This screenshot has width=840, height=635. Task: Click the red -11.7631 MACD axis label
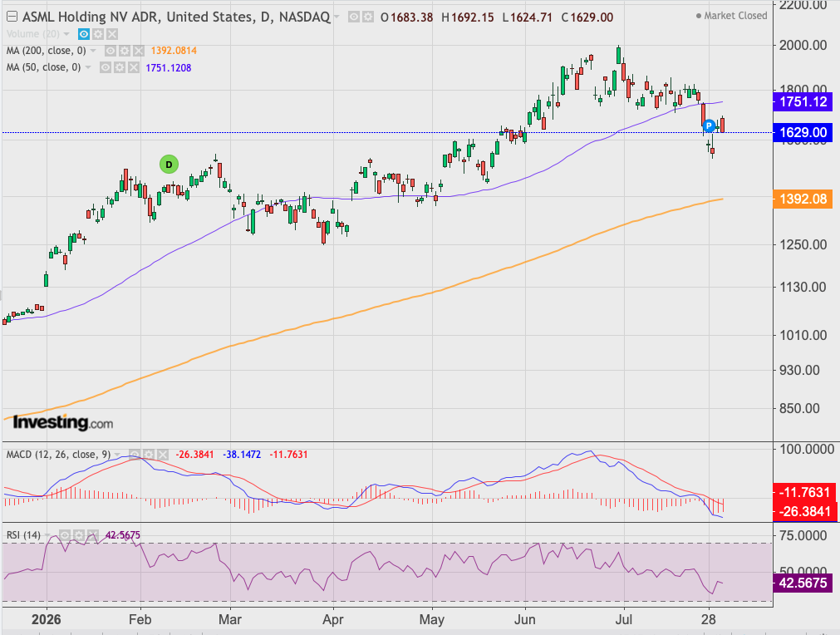(x=804, y=492)
